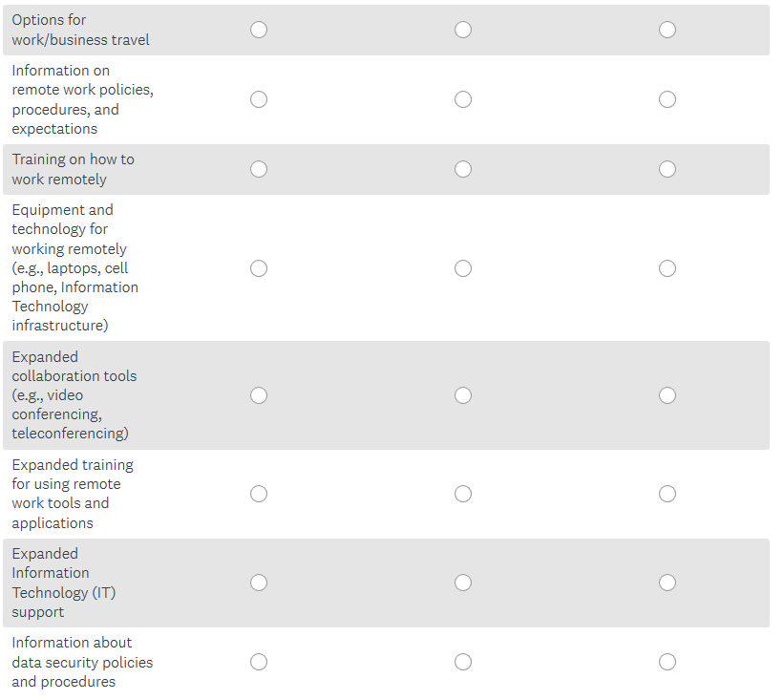
Task: Select first radio for training to work remotely
Action: point(259,169)
